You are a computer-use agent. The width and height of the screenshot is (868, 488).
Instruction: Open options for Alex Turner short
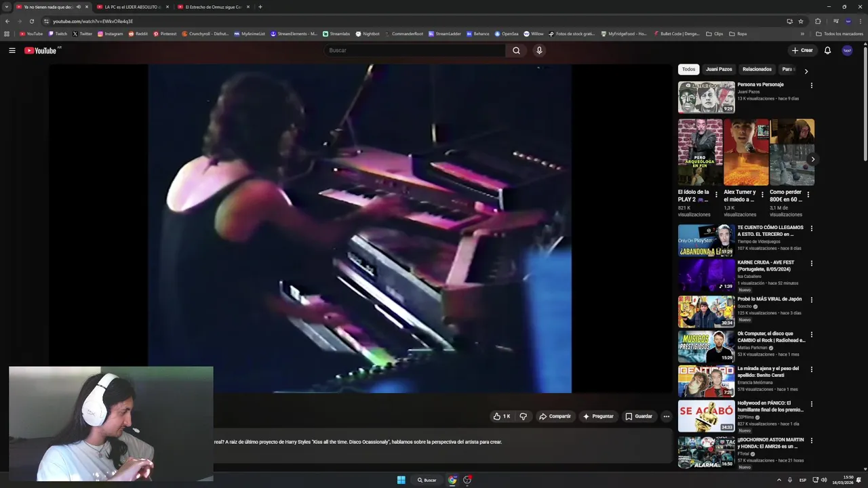click(762, 195)
